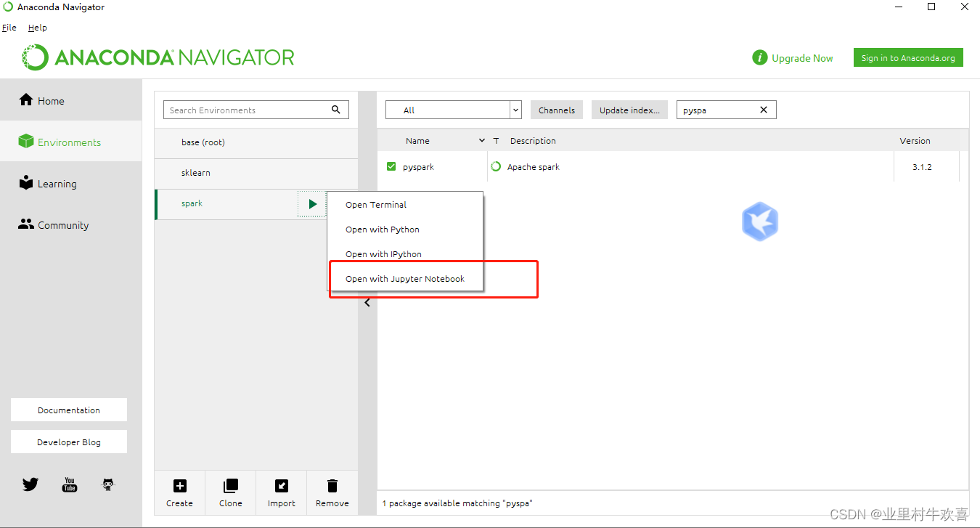Open the Documentation button

[69, 410]
